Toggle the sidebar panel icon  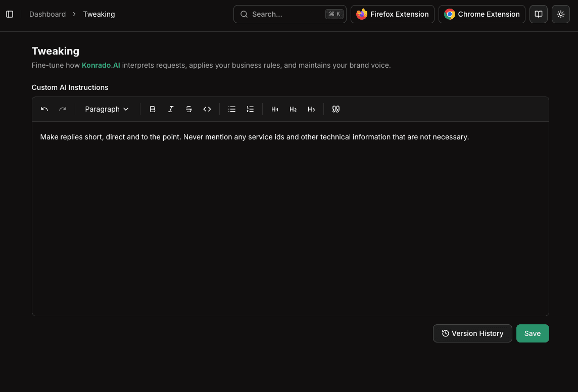click(x=10, y=14)
